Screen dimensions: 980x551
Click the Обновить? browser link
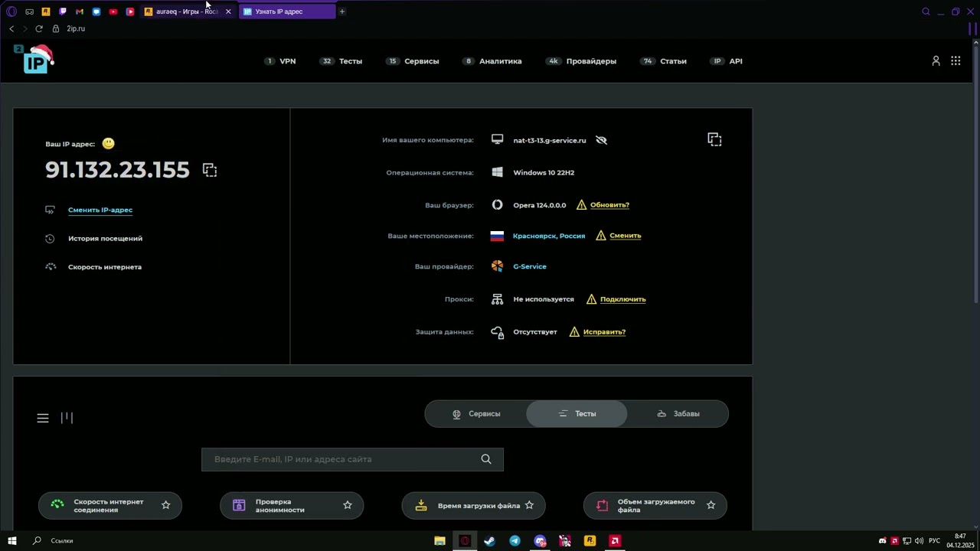609,205
